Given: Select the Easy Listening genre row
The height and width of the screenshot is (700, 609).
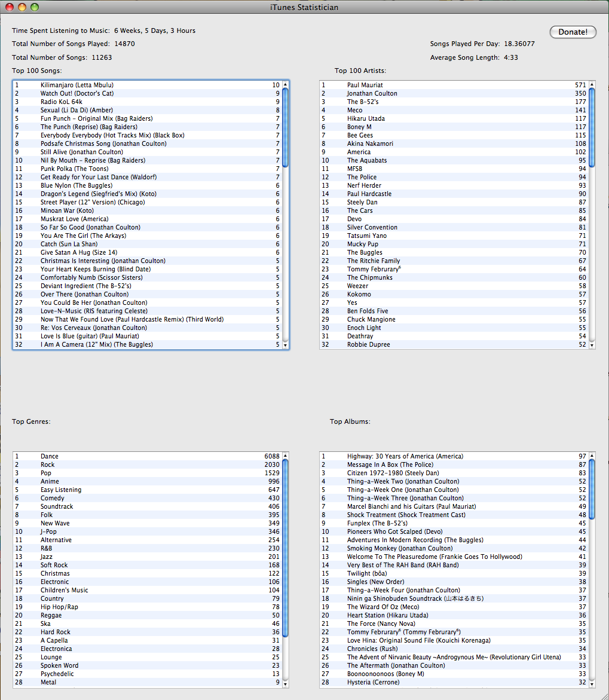Looking at the screenshot, I should 148,490.
